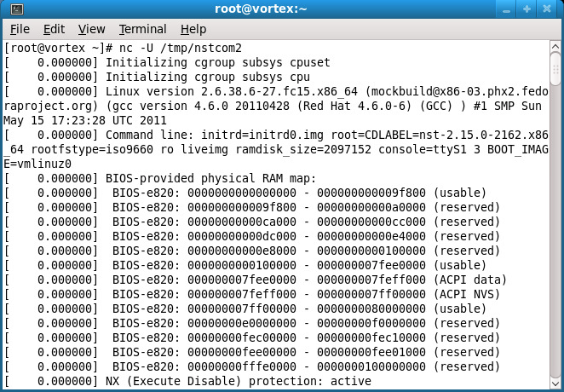
Task: Click the text 'console=ttyS1'
Action: coord(422,149)
